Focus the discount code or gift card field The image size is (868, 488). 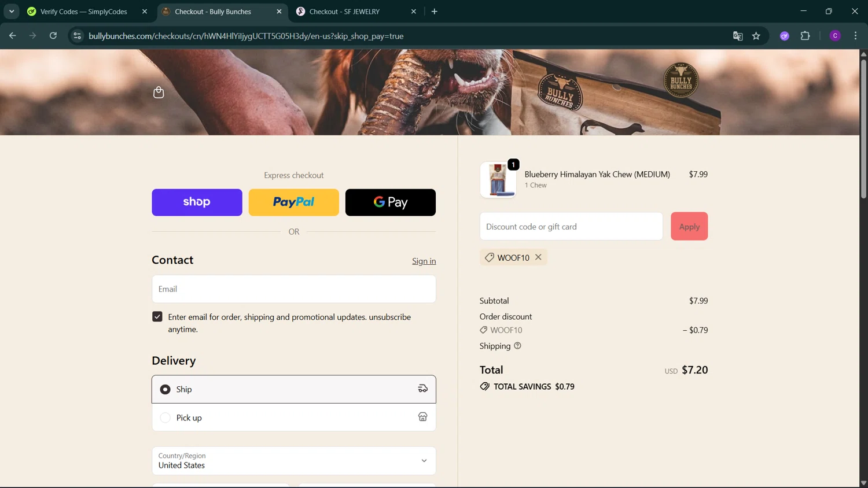(x=571, y=227)
